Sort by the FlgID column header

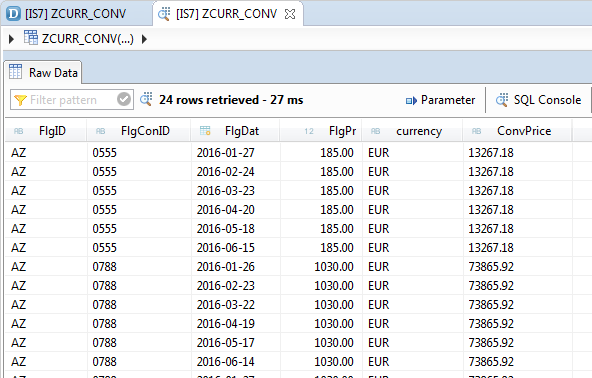46,131
